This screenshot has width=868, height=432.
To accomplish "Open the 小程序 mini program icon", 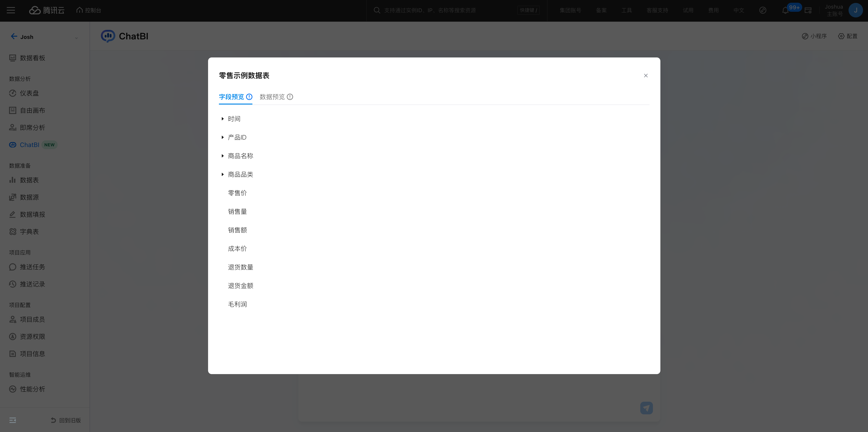I will pyautogui.click(x=805, y=36).
